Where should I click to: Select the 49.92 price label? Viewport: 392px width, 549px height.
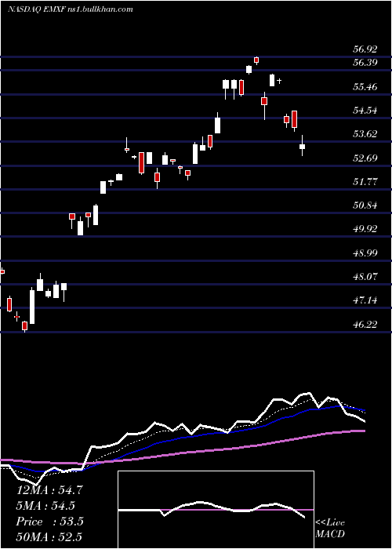click(365, 229)
